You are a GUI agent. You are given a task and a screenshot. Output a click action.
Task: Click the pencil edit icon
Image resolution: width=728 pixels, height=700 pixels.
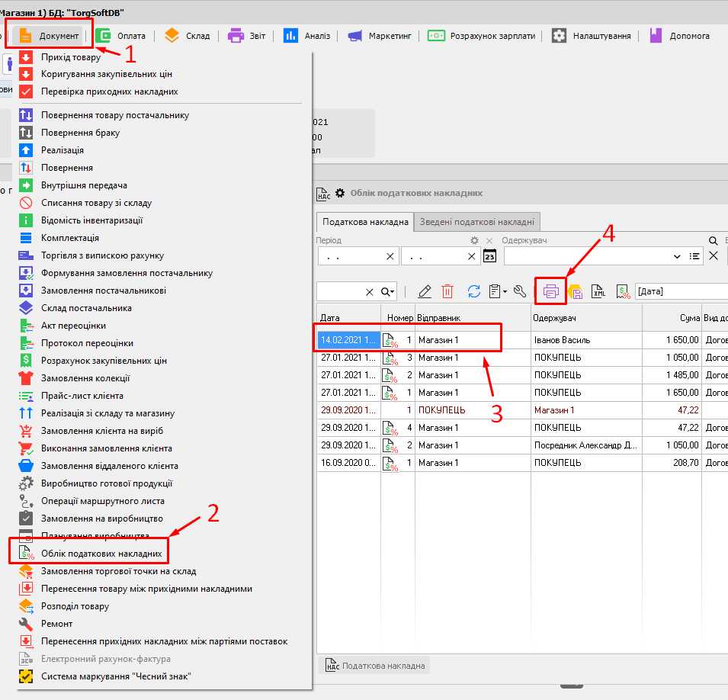coord(425,291)
